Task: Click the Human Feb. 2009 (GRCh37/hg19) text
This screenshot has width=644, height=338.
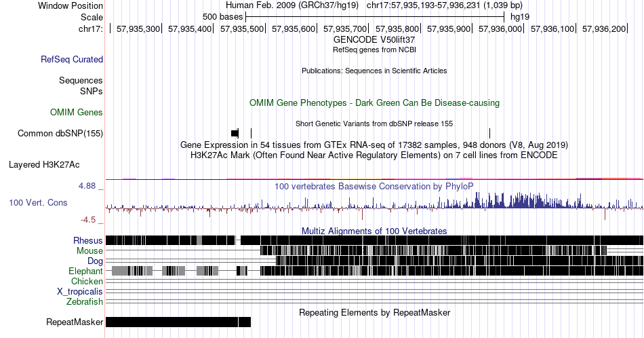Action: (x=292, y=5)
